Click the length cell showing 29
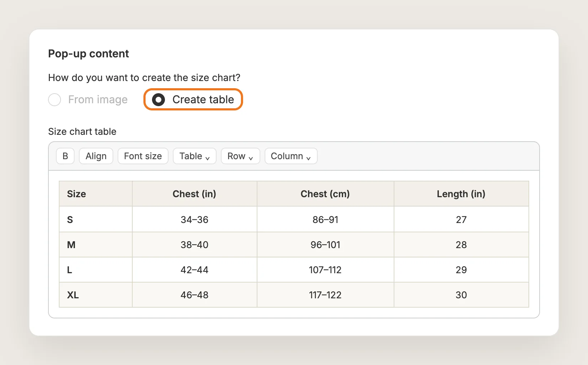The height and width of the screenshot is (365, 588). point(461,270)
